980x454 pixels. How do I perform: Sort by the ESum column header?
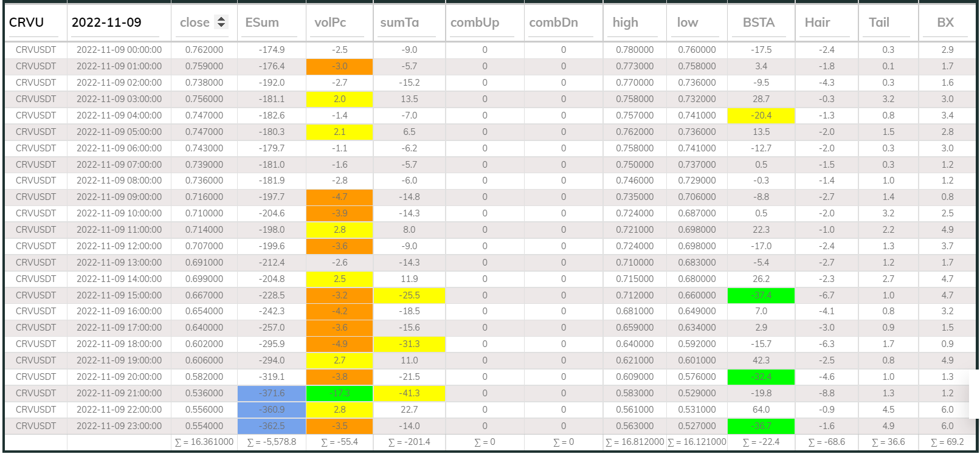click(262, 22)
